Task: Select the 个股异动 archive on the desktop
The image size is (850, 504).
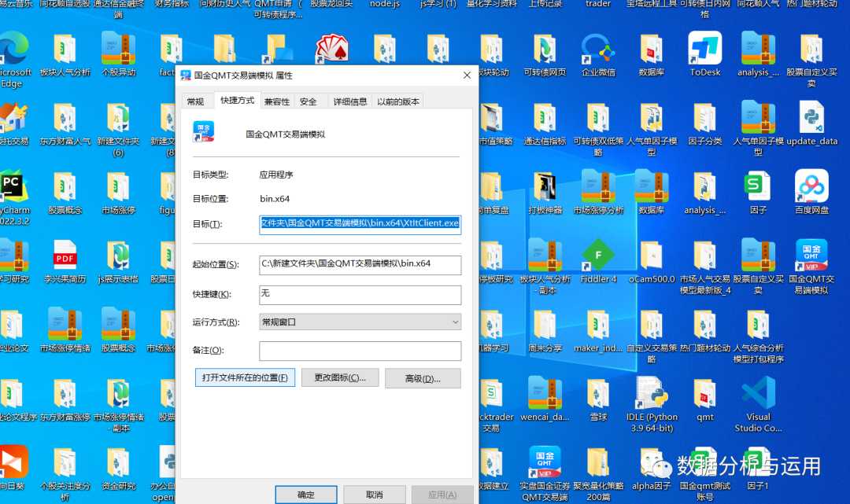Action: [x=118, y=55]
